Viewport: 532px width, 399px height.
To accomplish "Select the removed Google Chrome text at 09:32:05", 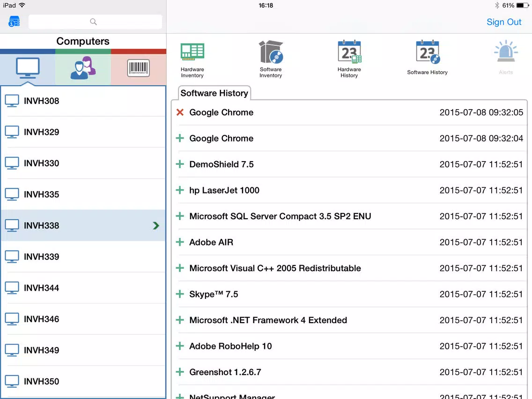I will click(x=221, y=112).
